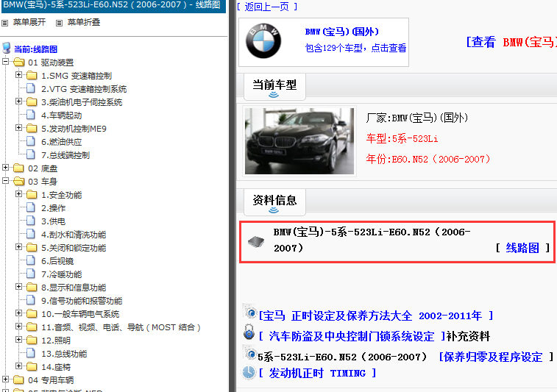Expand the 10.一般车辆电气系统 node
This screenshot has height=392, width=557.
[18, 313]
